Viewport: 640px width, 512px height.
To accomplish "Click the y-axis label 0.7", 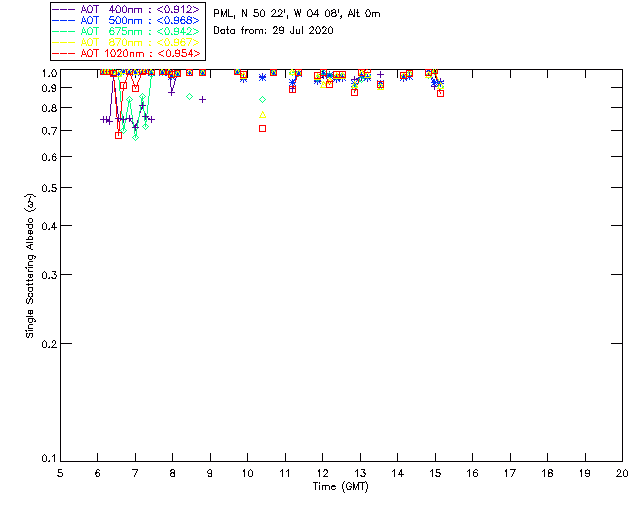I will pyautogui.click(x=49, y=131).
